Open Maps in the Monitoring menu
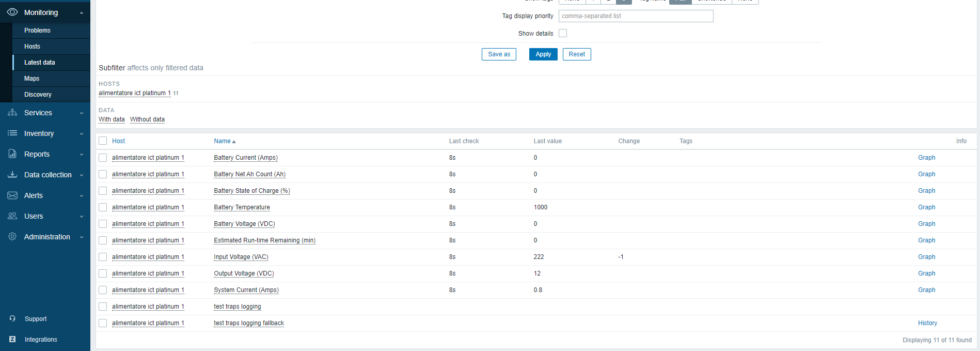Screen dimensions: 980x351 pyautogui.click(x=51, y=79)
